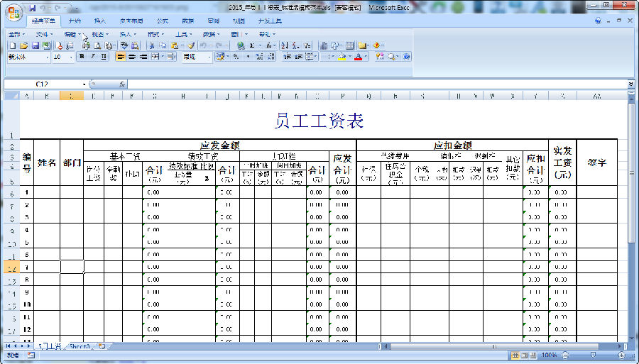This screenshot has height=364, width=639.
Task: Sort ascending A to Z
Action: tap(285, 45)
